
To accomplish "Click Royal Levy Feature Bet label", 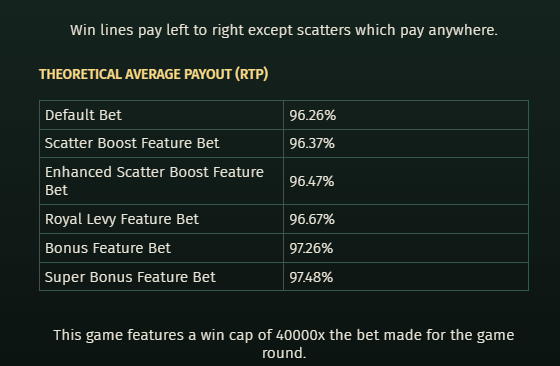I will click(x=122, y=219).
